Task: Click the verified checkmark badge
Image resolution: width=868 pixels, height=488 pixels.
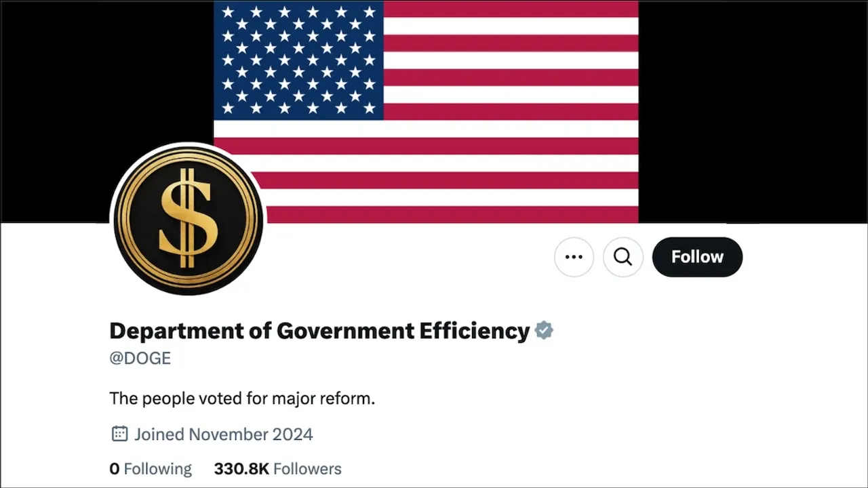Action: click(x=544, y=331)
